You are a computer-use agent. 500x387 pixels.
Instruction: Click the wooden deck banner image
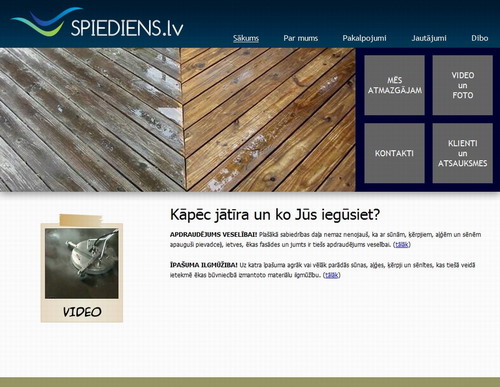pyautogui.click(x=178, y=120)
